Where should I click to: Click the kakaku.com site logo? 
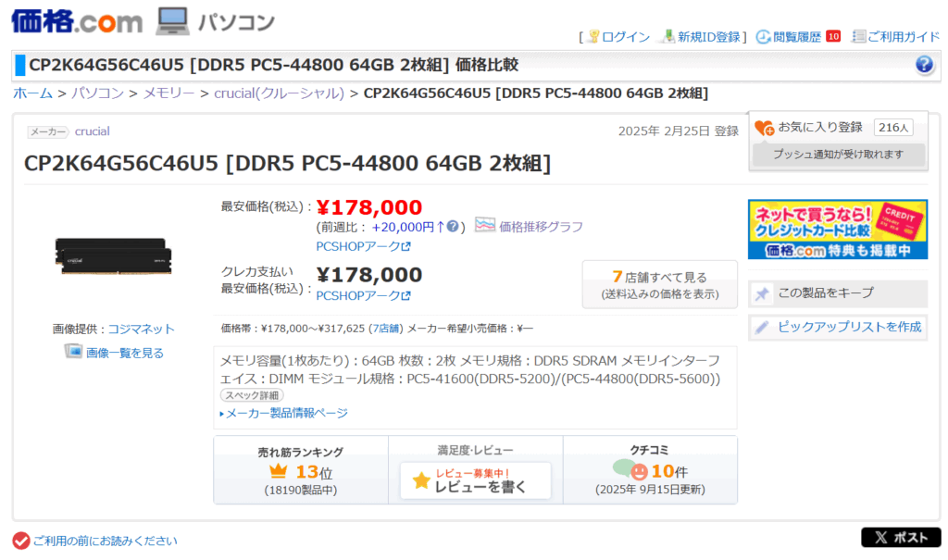pyautogui.click(x=77, y=20)
